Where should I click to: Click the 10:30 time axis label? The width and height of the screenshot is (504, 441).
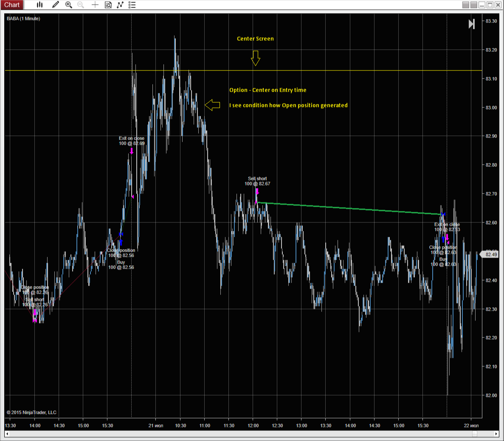180,426
